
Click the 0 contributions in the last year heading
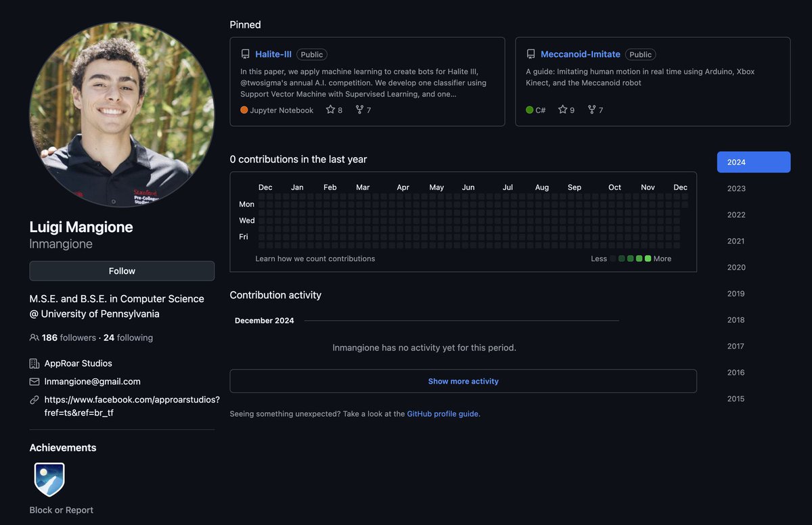298,160
